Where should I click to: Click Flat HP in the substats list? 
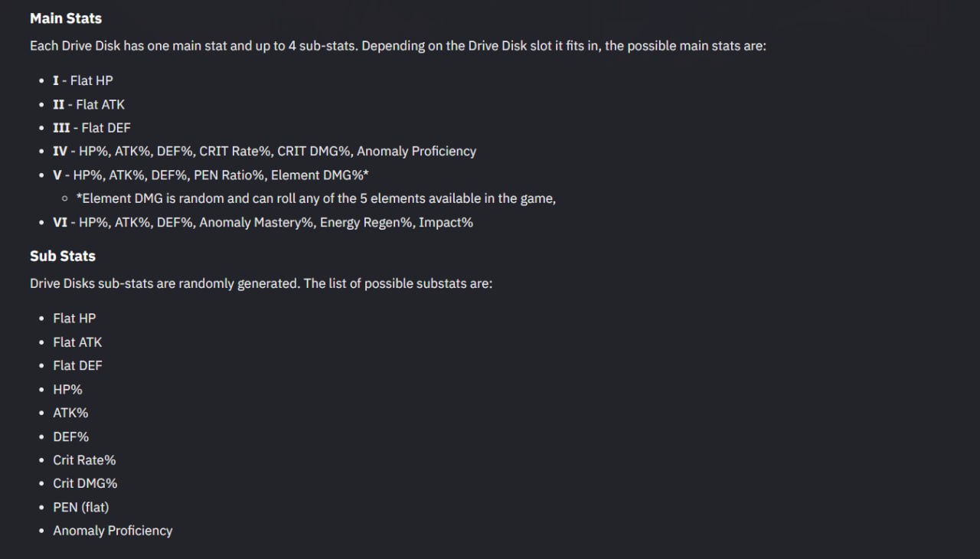(x=74, y=319)
